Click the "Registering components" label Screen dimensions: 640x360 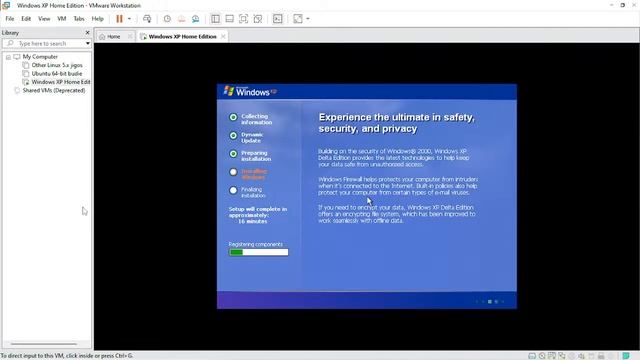(256, 244)
